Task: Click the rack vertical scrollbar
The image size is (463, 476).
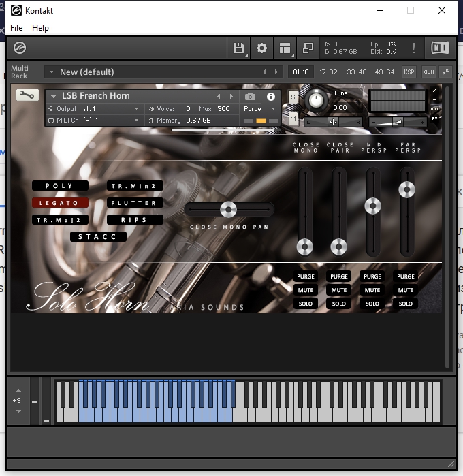Action: coord(447,227)
